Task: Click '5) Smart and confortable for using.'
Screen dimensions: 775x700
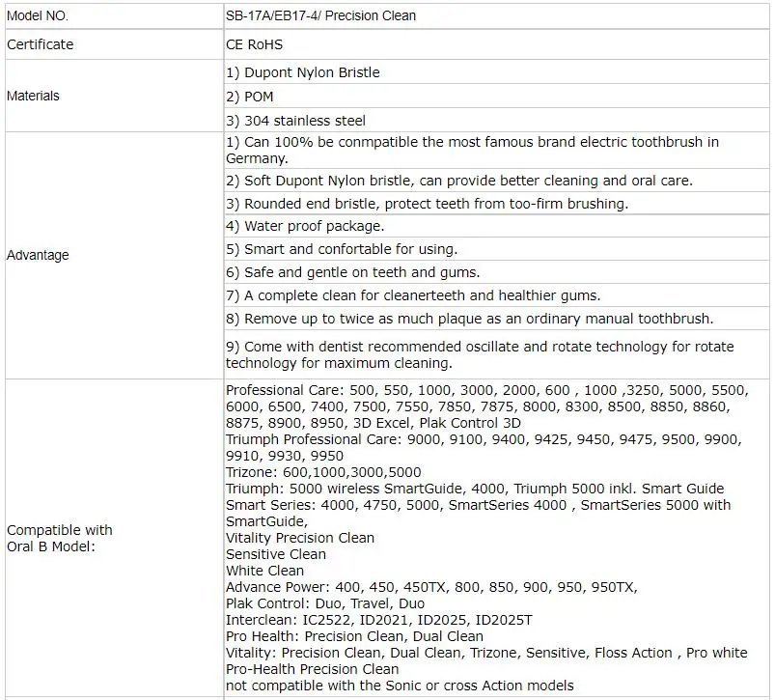Action: coord(342,249)
